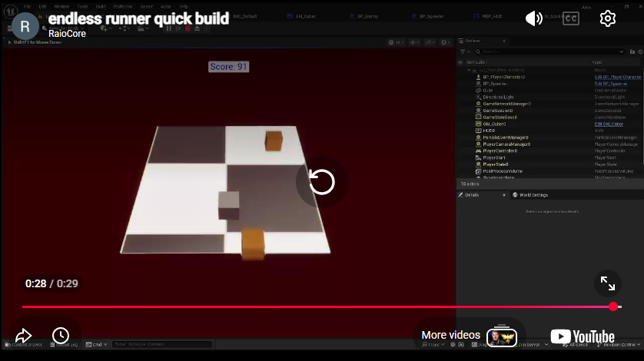The height and width of the screenshot is (361, 644).
Task: Open the RaioCore channel avatar
Action: pos(25,25)
